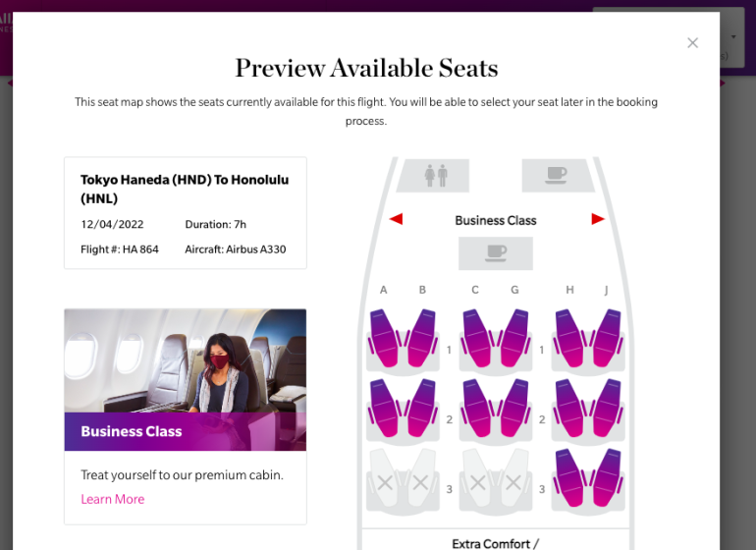
Task: Pick seat 1C in row one
Action: (477, 338)
